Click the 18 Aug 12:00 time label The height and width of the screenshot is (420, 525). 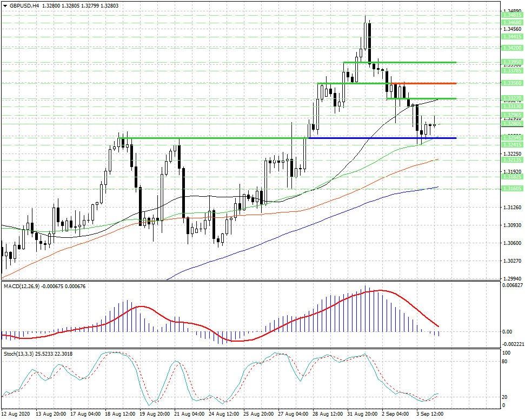120,414
